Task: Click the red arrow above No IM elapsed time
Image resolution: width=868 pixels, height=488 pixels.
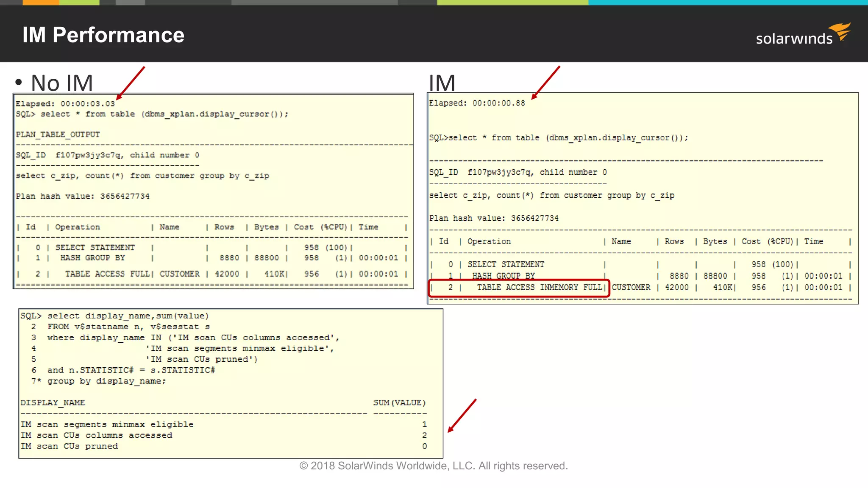Action: pos(131,83)
